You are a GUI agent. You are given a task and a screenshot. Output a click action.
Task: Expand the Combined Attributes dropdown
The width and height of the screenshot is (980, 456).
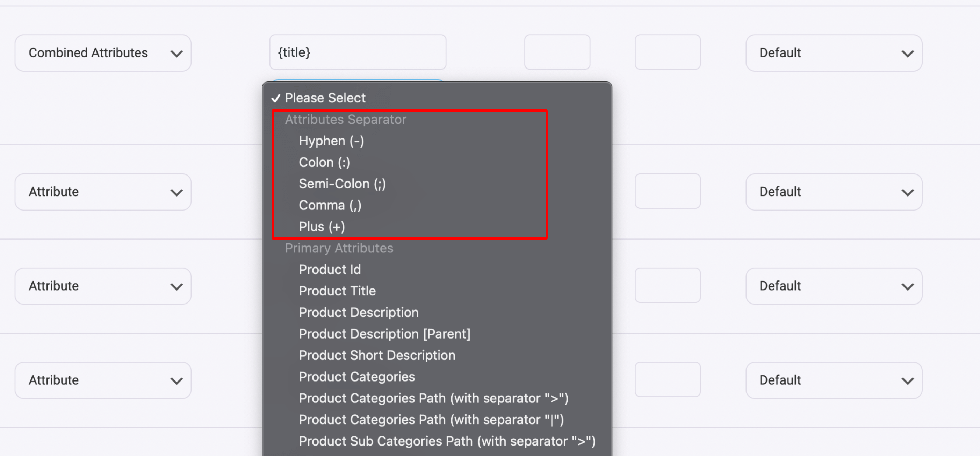point(103,53)
